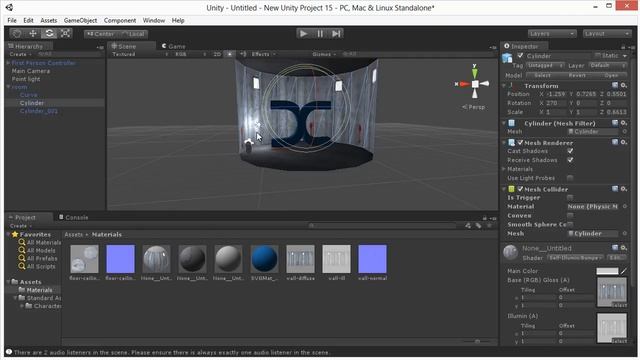
Task: Open the Layout dropdown
Action: point(607,34)
